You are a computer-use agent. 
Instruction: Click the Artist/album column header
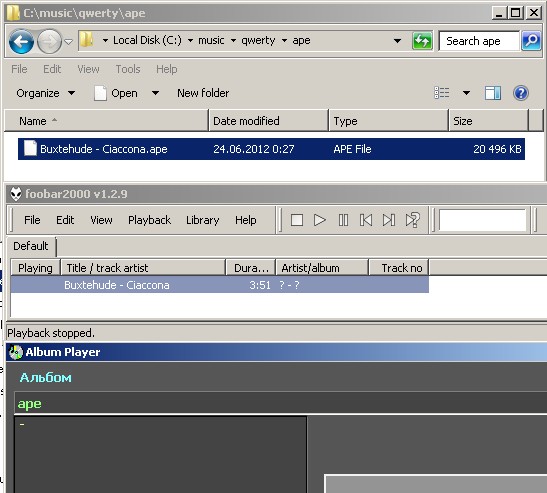tap(322, 268)
